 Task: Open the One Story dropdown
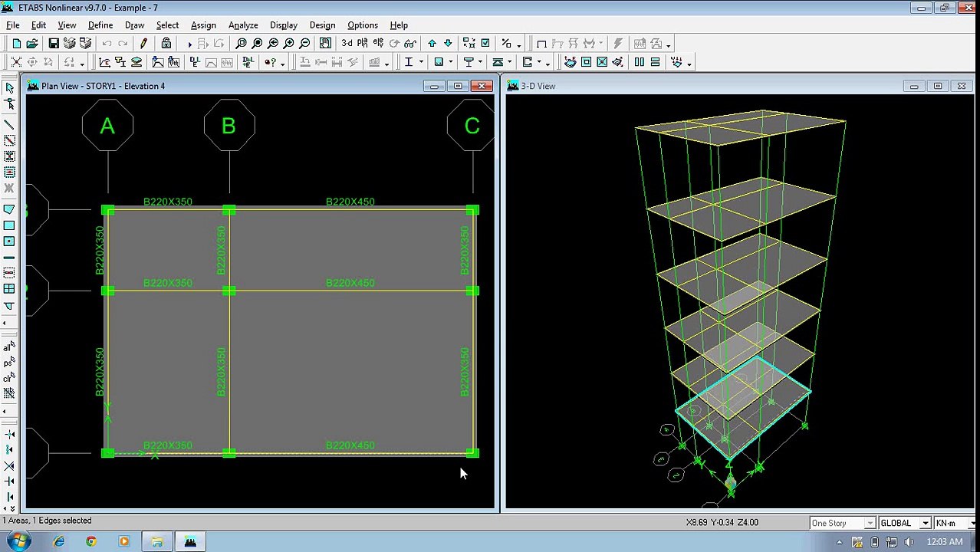click(870, 523)
